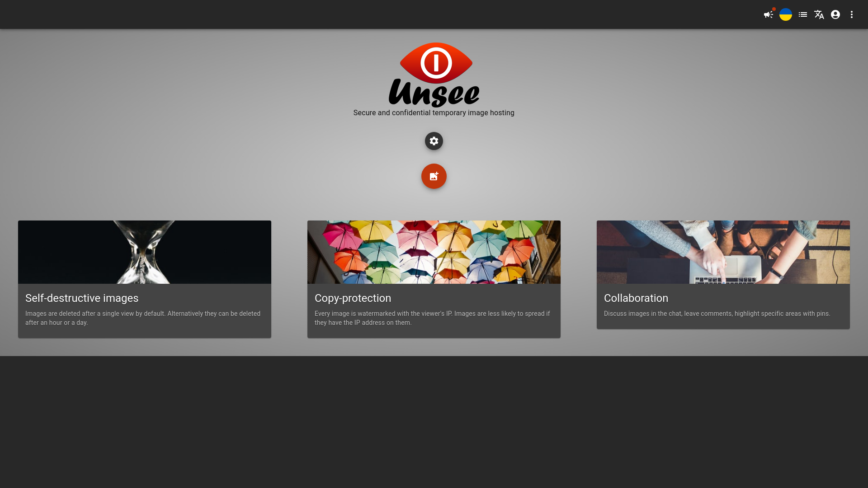Click the 'Collaboration' heading
The width and height of the screenshot is (868, 488).
[x=636, y=298]
